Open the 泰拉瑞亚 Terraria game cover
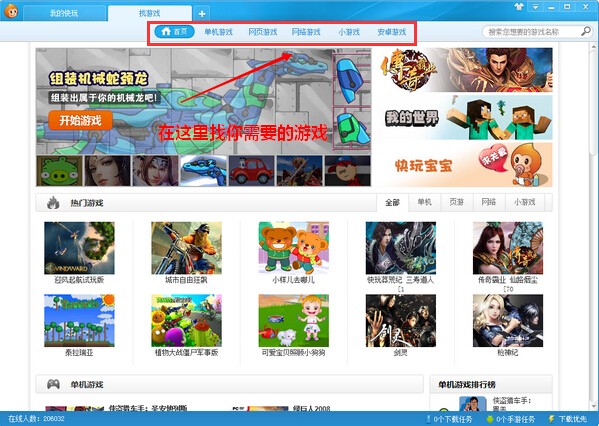Image resolution: width=599 pixels, height=426 pixels. pyautogui.click(x=79, y=321)
